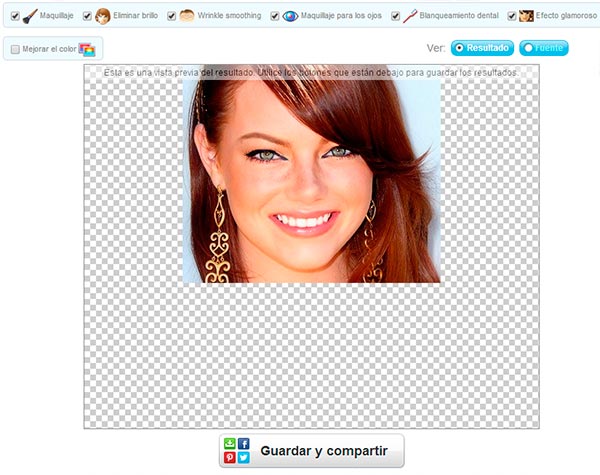Click the Efecto glamoroso portrait icon
Image resolution: width=600 pixels, height=475 pixels.
[526, 16]
